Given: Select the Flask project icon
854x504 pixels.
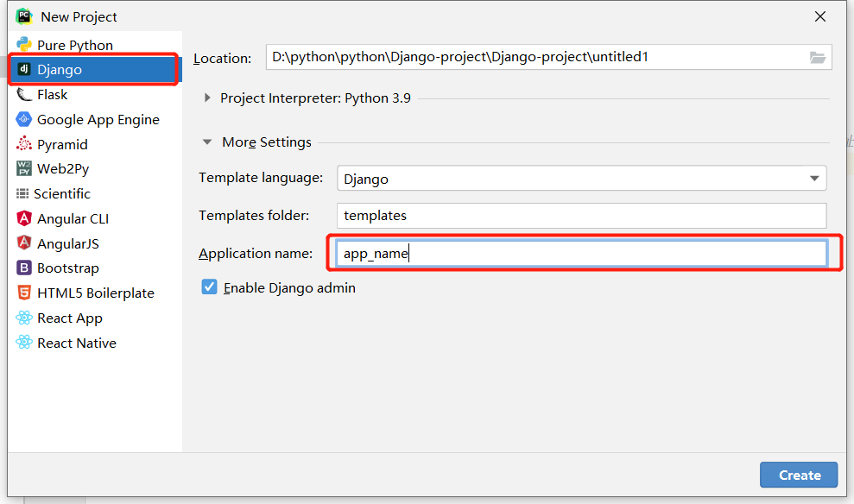Looking at the screenshot, I should coord(24,95).
